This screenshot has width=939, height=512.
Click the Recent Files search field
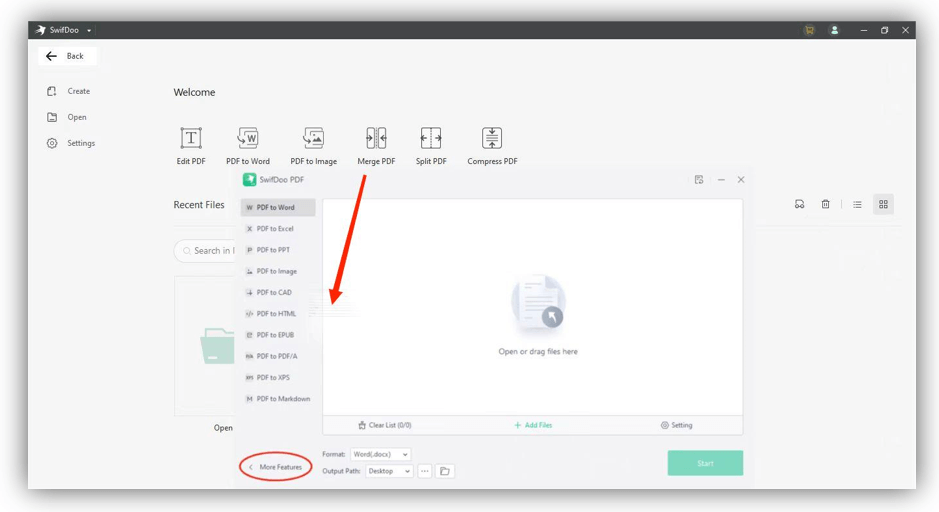click(x=205, y=251)
